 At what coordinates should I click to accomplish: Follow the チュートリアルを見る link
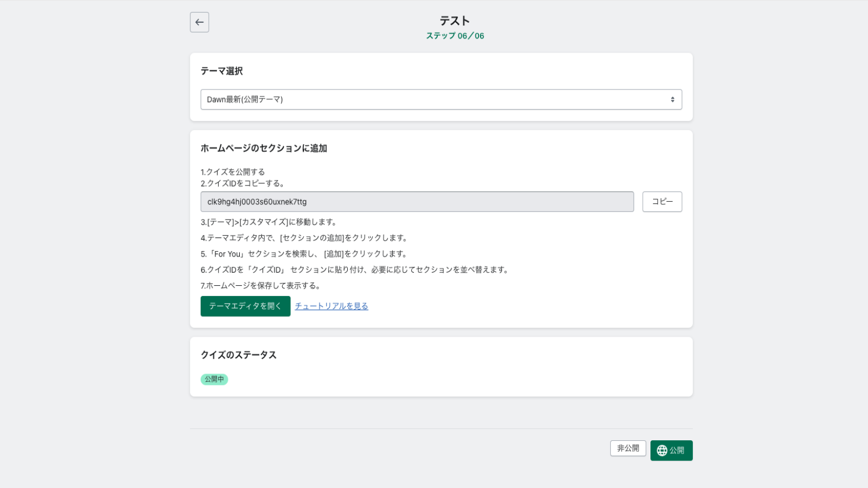pyautogui.click(x=331, y=306)
